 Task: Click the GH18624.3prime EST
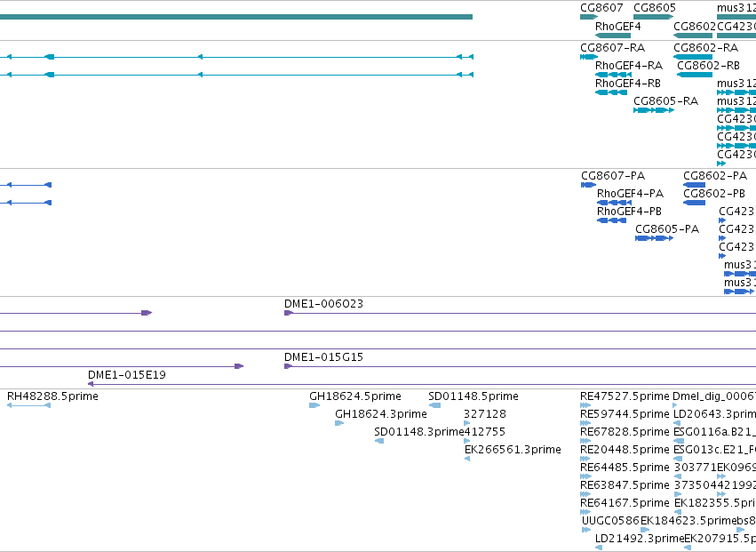tap(381, 414)
